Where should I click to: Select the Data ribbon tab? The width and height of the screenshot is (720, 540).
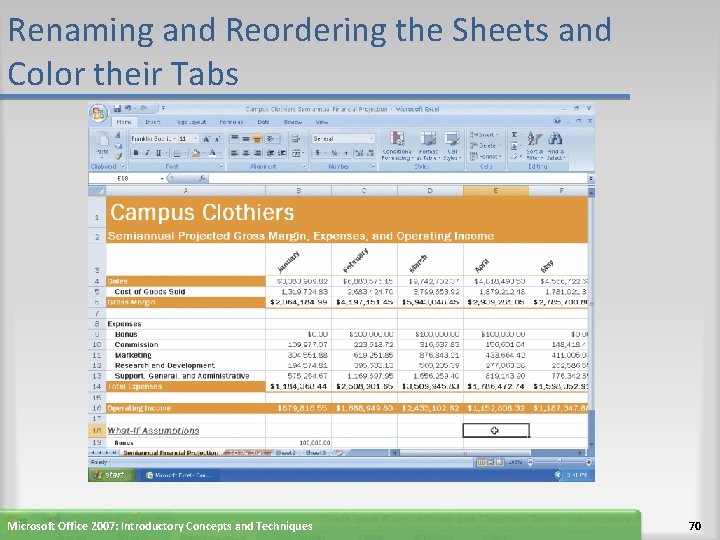click(x=263, y=122)
